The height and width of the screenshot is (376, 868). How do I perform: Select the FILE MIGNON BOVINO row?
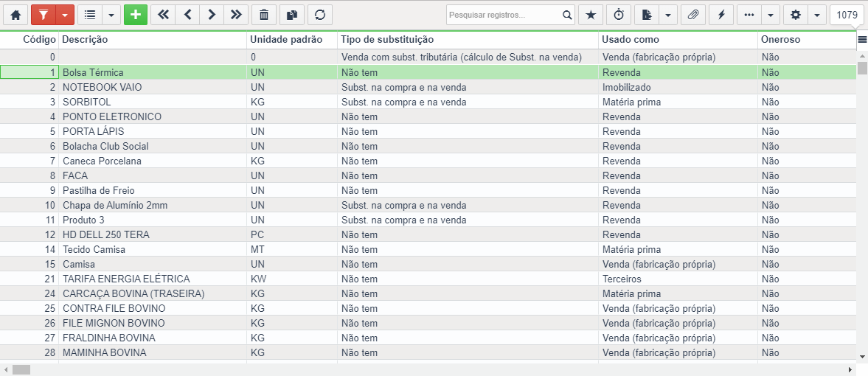(x=428, y=323)
